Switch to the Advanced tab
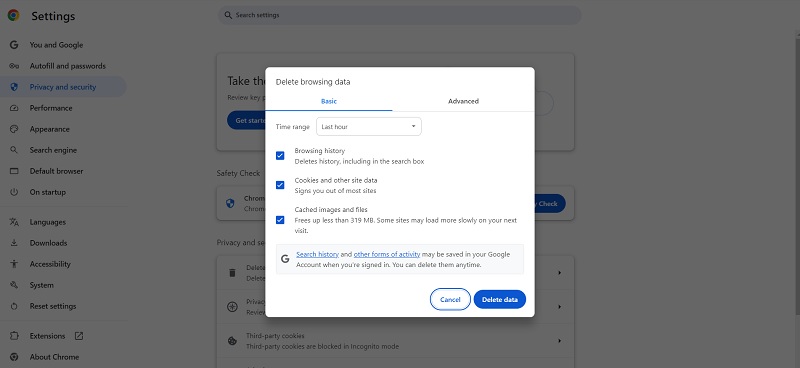Image resolution: width=800 pixels, height=368 pixels. pos(463,101)
